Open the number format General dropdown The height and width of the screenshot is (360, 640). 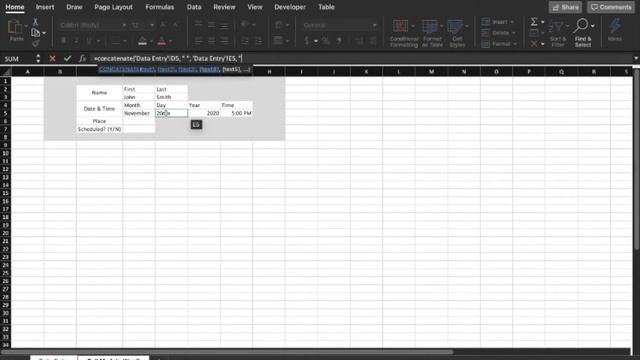374,25
